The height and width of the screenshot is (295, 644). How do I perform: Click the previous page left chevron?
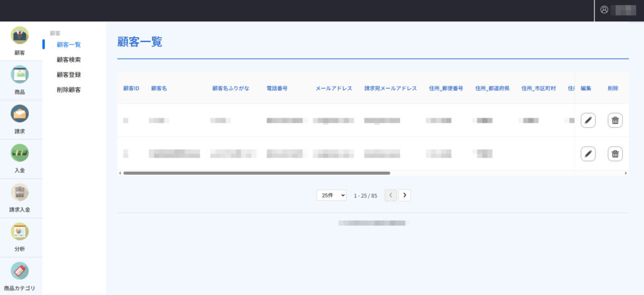pyautogui.click(x=391, y=196)
